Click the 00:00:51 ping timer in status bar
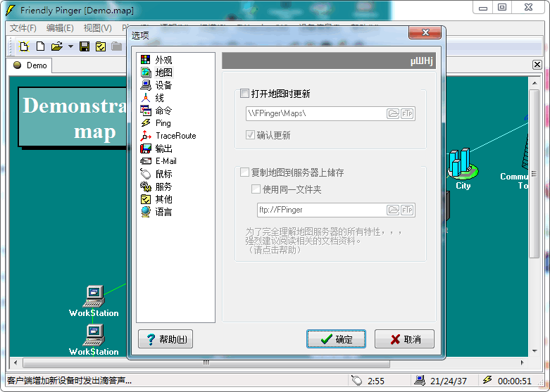The width and height of the screenshot is (550, 392). (x=515, y=381)
